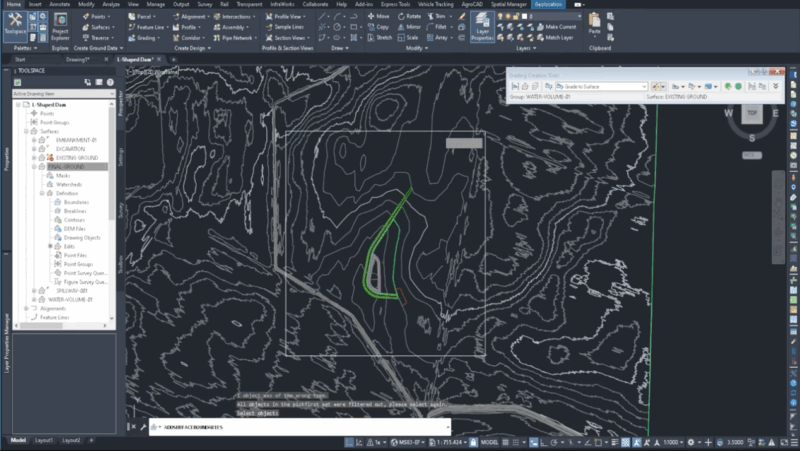Click the command line customize wrench icon
The image size is (800, 451).
pyautogui.click(x=143, y=427)
